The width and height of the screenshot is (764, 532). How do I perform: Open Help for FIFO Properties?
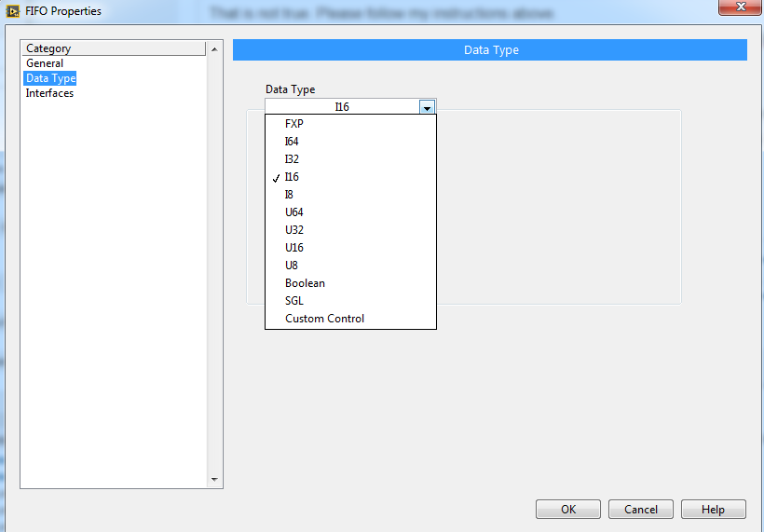tap(714, 509)
